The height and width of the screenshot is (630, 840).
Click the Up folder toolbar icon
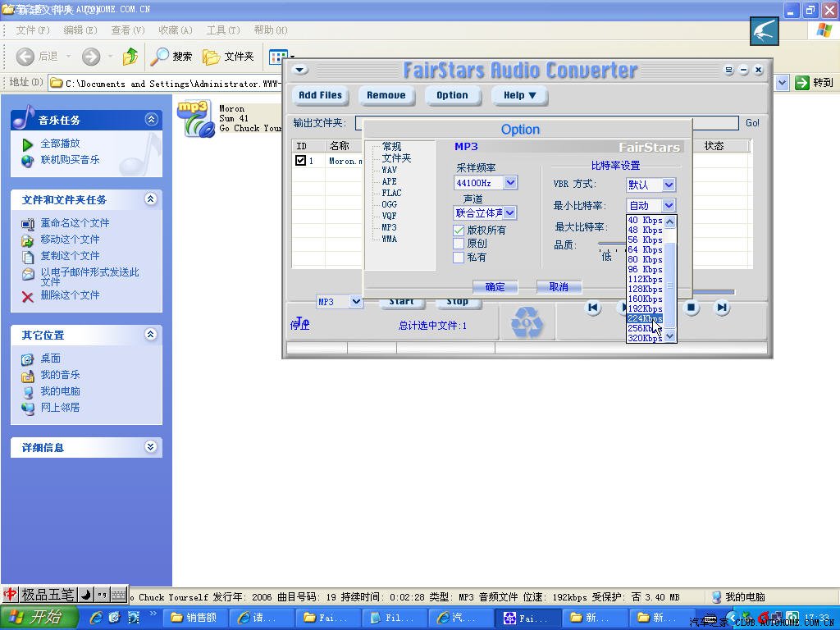coord(130,57)
